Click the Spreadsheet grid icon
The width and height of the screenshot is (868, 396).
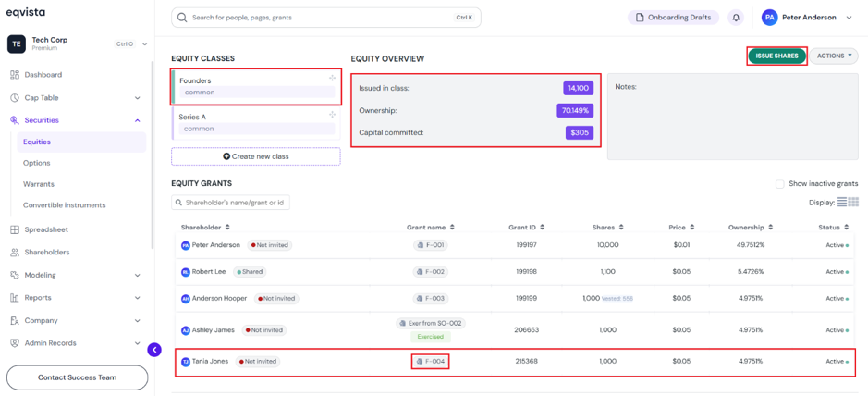coord(15,229)
